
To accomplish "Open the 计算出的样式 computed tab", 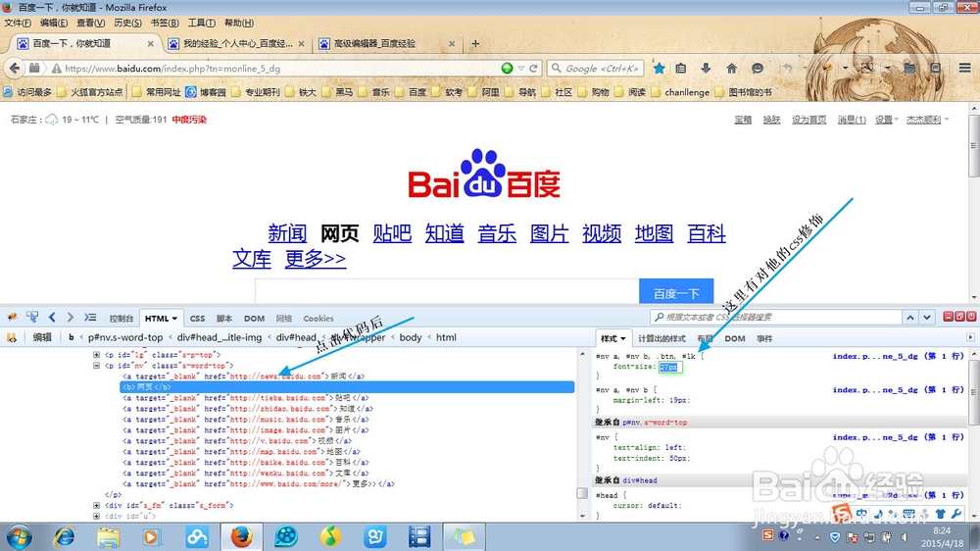I will pos(661,338).
